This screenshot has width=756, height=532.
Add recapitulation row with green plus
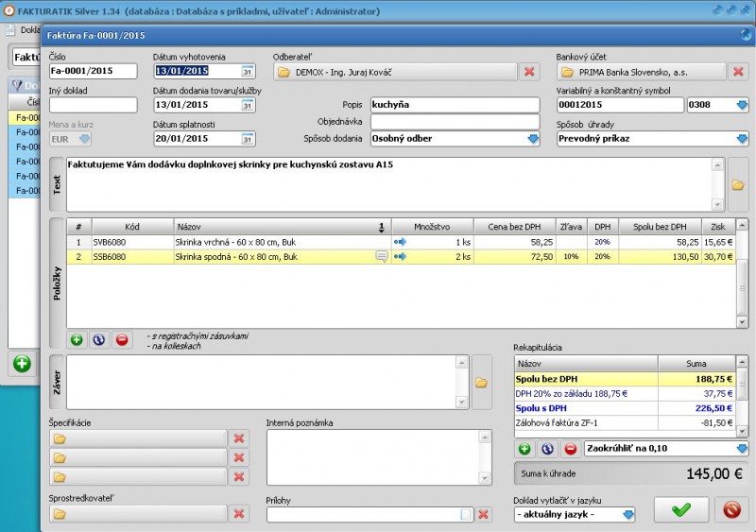click(524, 449)
